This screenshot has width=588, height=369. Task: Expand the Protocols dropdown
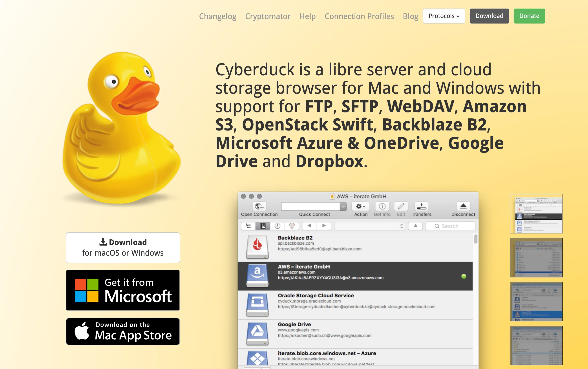(444, 16)
